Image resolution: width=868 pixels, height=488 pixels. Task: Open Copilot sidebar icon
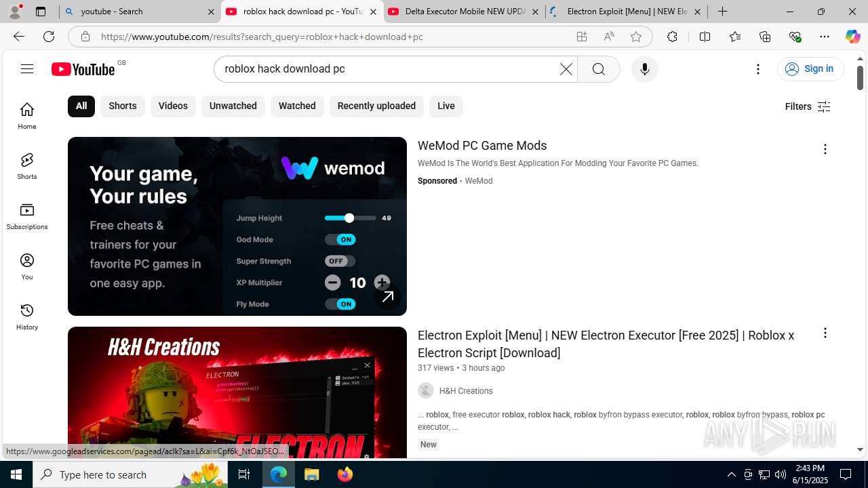pyautogui.click(x=852, y=37)
